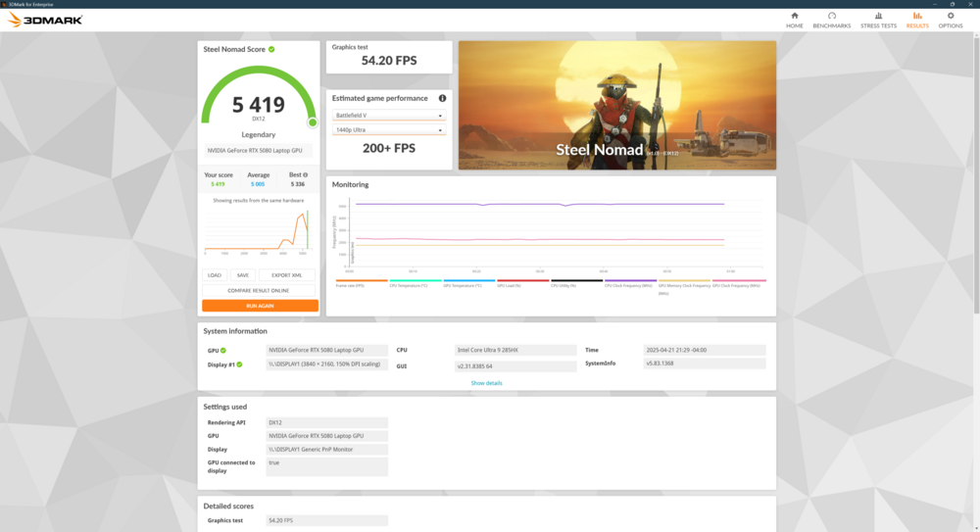Open the Battlefield V game dropdown
980x532 pixels.
coord(389,116)
